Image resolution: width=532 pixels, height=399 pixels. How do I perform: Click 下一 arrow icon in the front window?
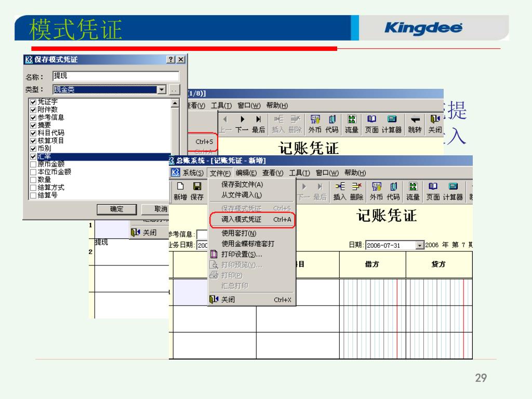pos(303,187)
